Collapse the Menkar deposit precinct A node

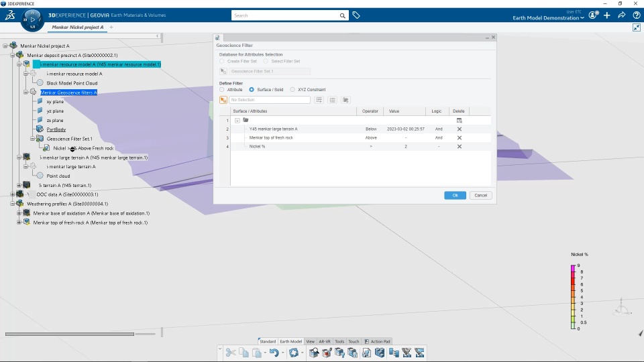pos(12,55)
